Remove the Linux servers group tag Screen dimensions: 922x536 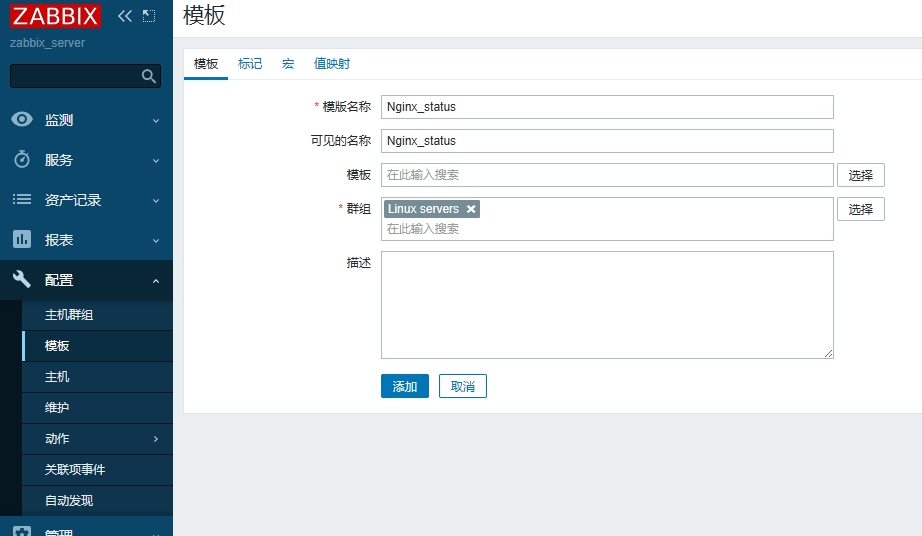pyautogui.click(x=471, y=209)
